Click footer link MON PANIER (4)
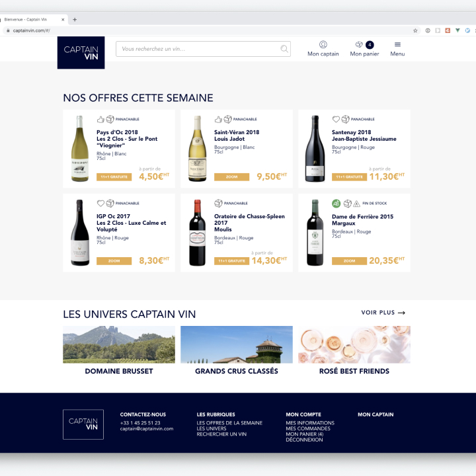The image size is (476, 476). click(x=305, y=434)
